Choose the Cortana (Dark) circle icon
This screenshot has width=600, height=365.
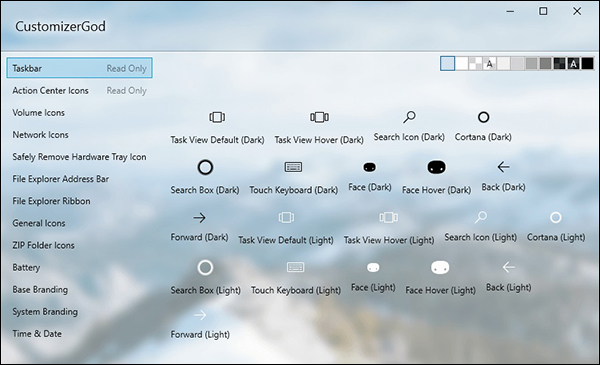pos(483,117)
